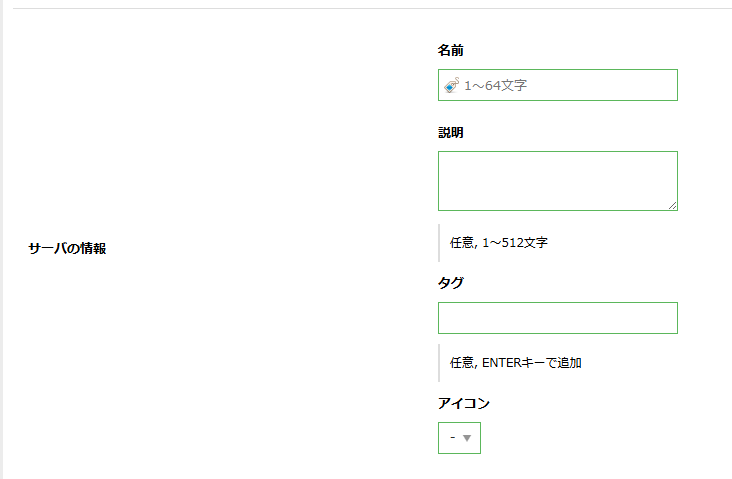Click the 1〜64文字 placeholder text
732x479 pixels.
[495, 86]
